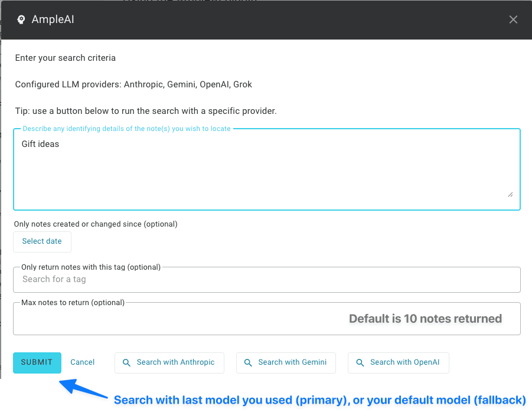Click the AmpleAI title text in the header
The width and height of the screenshot is (532, 419).
(53, 20)
